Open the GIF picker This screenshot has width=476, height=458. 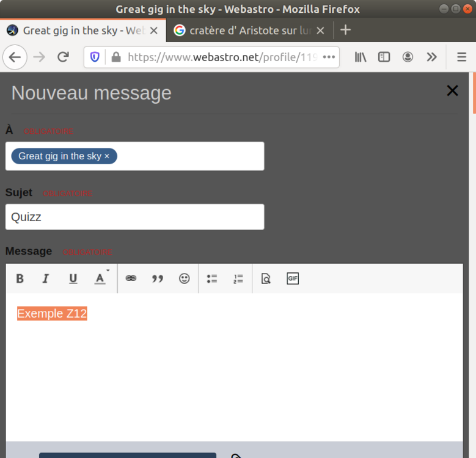pos(293,278)
